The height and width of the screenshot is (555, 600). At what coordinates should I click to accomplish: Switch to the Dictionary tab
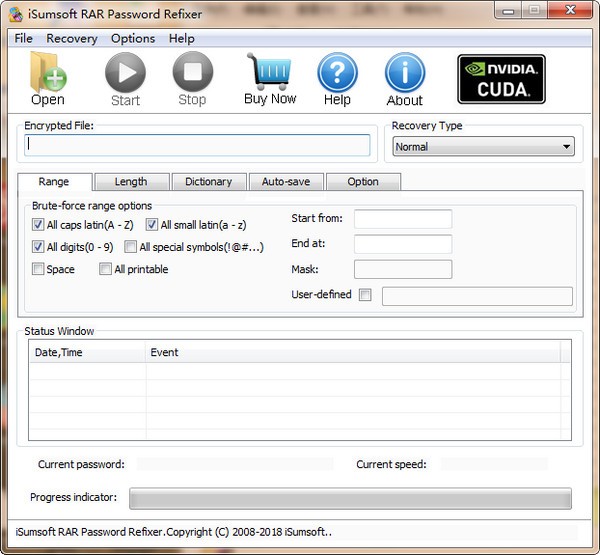tap(208, 182)
